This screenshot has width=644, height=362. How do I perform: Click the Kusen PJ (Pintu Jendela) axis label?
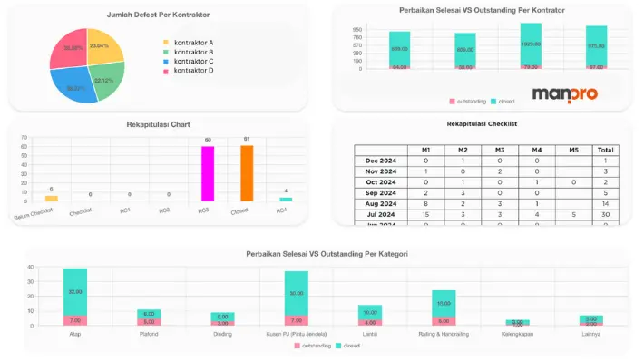pos(297,334)
